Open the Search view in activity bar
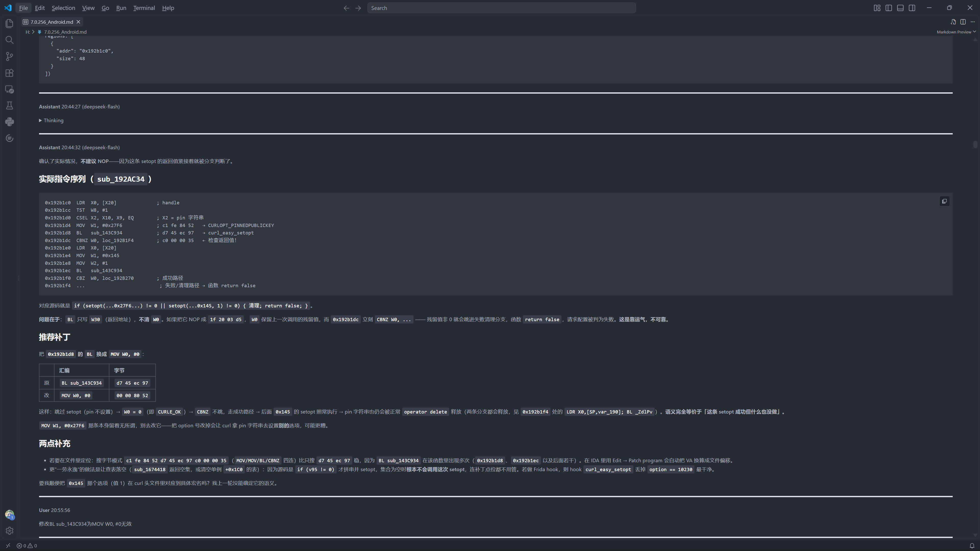980x551 pixels. click(x=9, y=40)
